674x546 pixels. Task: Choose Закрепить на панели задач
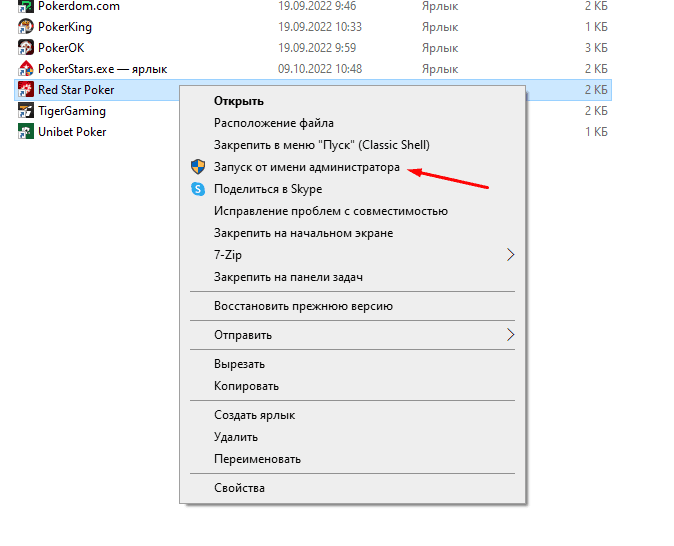(288, 277)
